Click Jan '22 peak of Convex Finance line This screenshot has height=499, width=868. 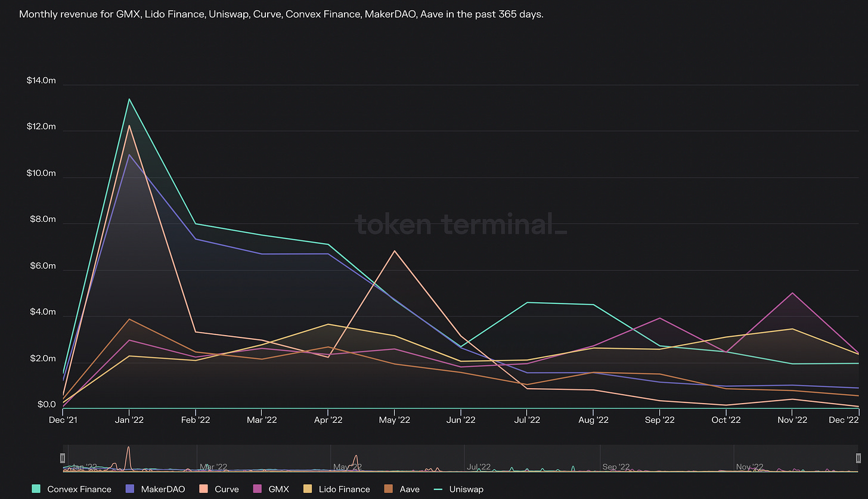(x=129, y=99)
